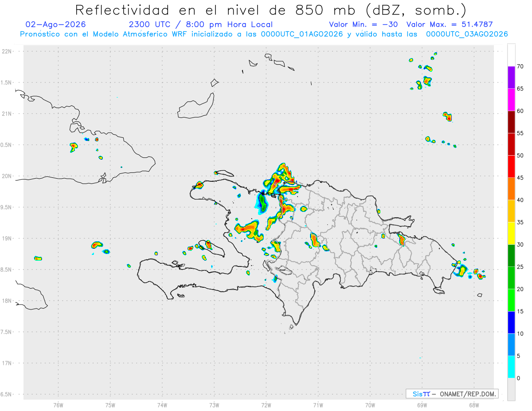Click the color bar label '65'
The image size is (532, 411).
point(520,89)
